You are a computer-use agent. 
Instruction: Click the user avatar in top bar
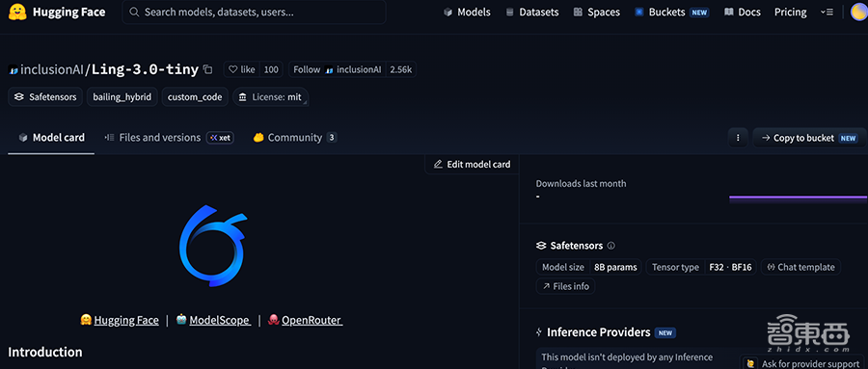(x=859, y=12)
